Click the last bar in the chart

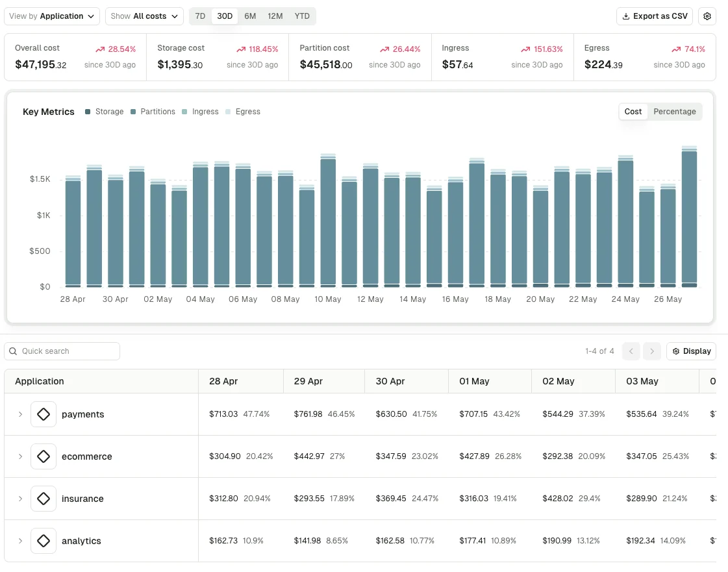[689, 217]
